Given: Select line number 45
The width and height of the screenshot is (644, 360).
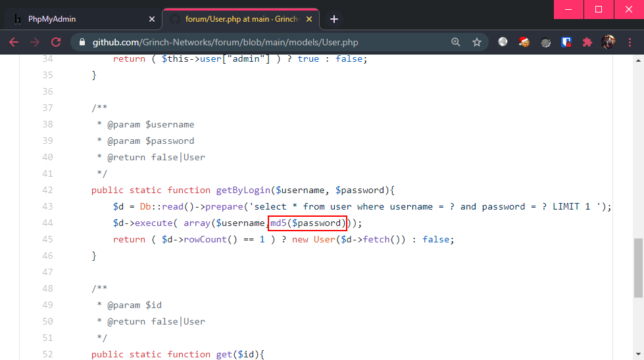Looking at the screenshot, I should pyautogui.click(x=47, y=239).
